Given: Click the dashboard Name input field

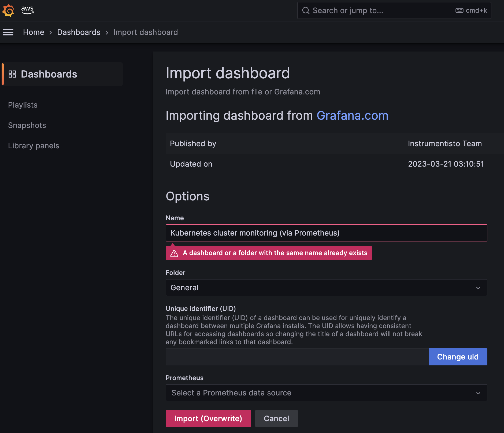Looking at the screenshot, I should pyautogui.click(x=326, y=233).
